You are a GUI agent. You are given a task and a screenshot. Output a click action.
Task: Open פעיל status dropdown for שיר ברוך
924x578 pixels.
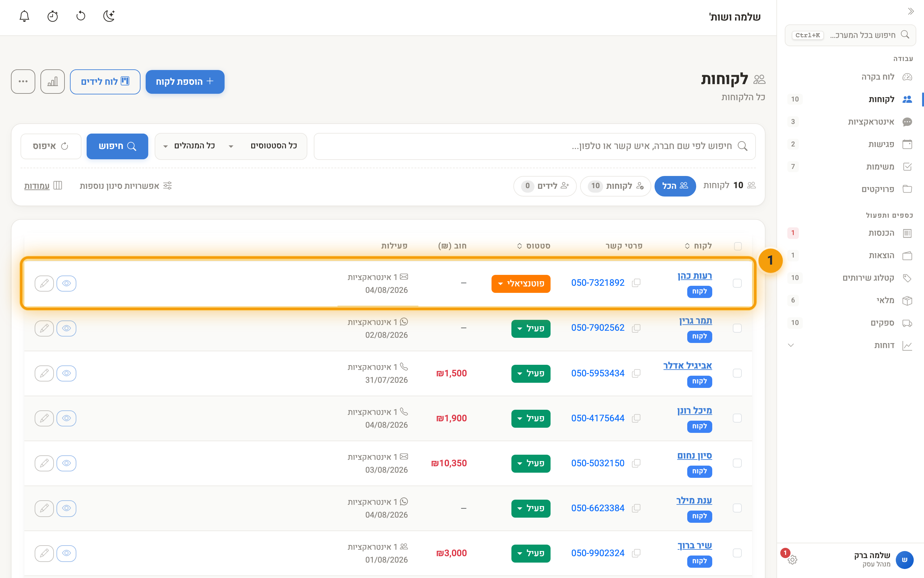[x=531, y=554]
